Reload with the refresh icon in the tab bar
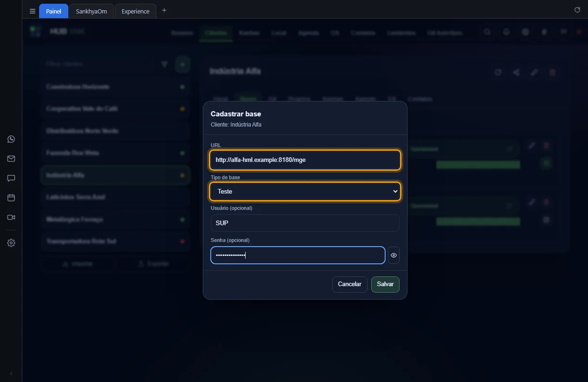 click(x=577, y=10)
